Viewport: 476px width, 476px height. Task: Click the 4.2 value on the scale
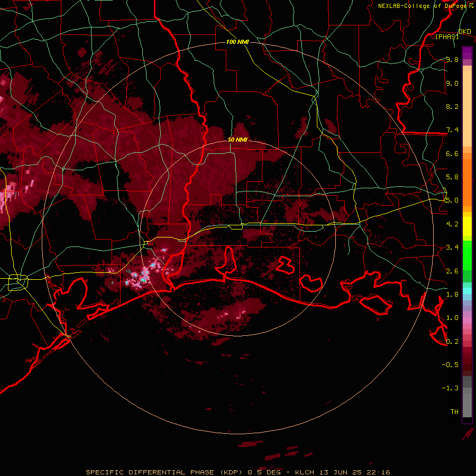coord(452,224)
